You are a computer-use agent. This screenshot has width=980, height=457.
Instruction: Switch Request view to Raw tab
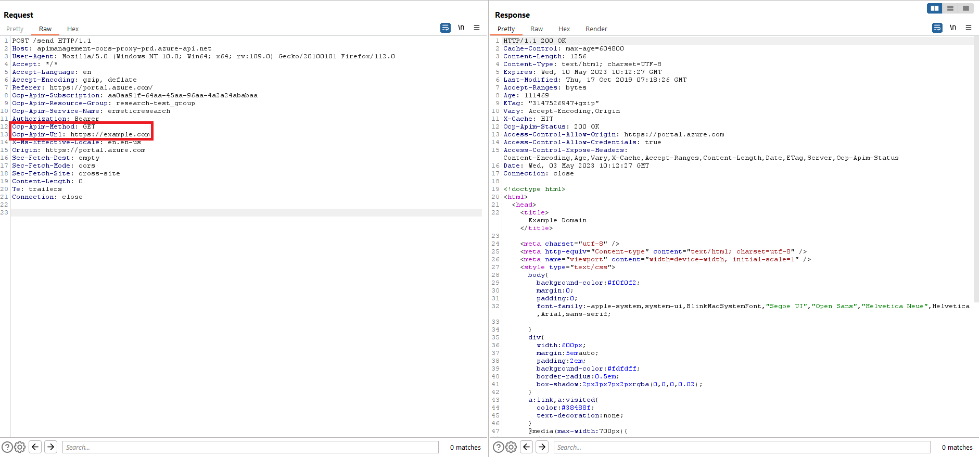(x=45, y=29)
